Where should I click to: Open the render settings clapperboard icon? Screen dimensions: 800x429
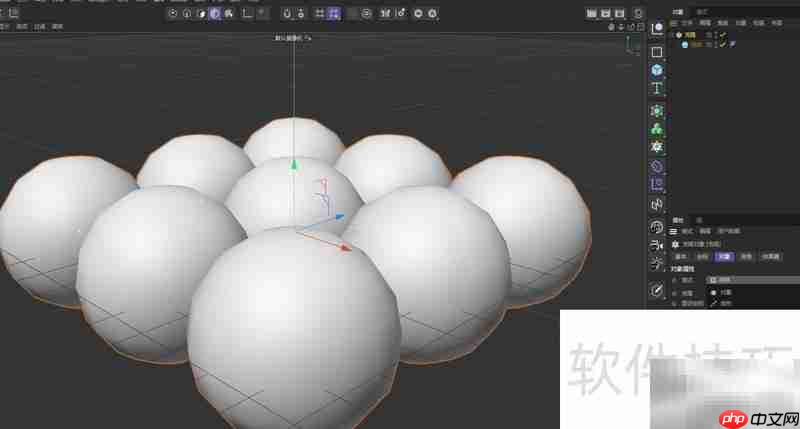(619, 14)
